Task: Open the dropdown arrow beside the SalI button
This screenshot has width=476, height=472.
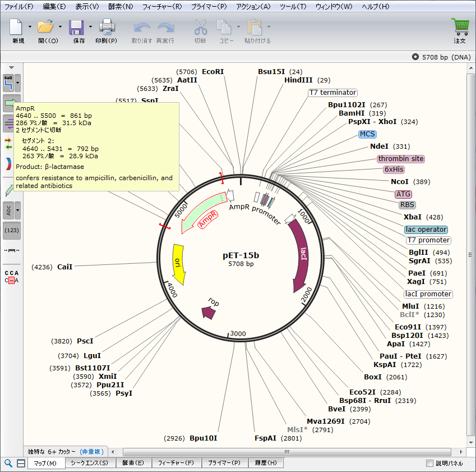Action: (x=17, y=83)
